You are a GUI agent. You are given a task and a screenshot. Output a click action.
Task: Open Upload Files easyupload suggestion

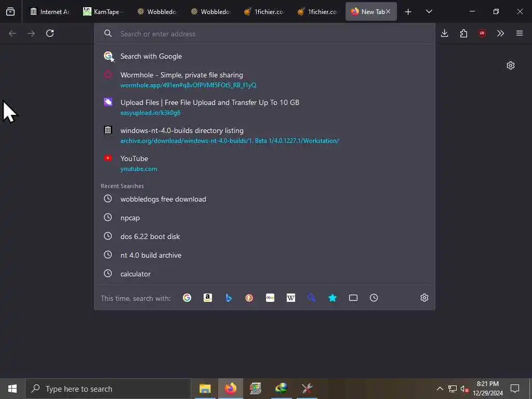coord(264,107)
